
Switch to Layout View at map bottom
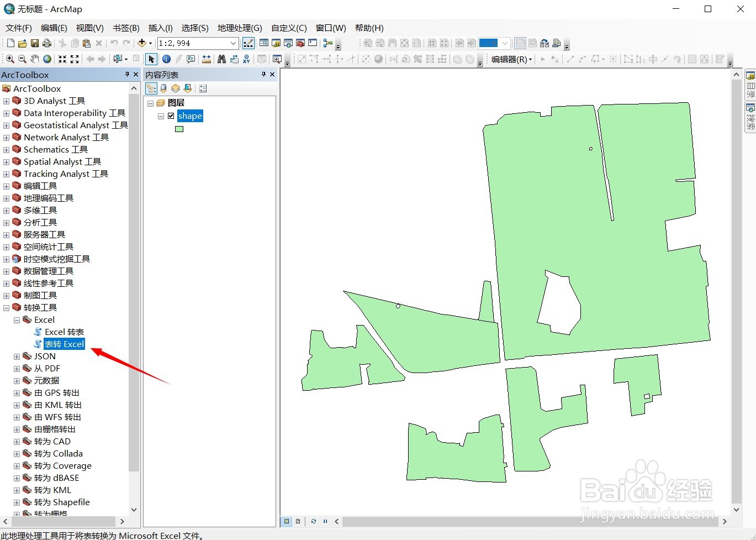pyautogui.click(x=298, y=521)
